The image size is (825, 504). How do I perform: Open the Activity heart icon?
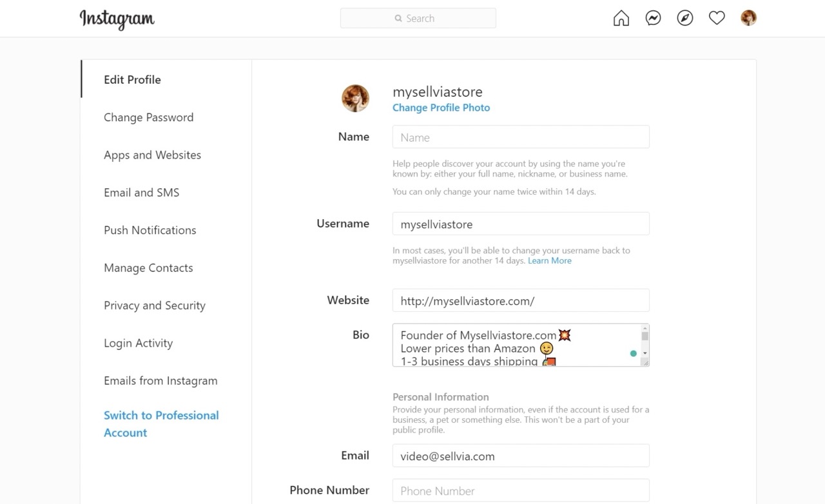[717, 18]
